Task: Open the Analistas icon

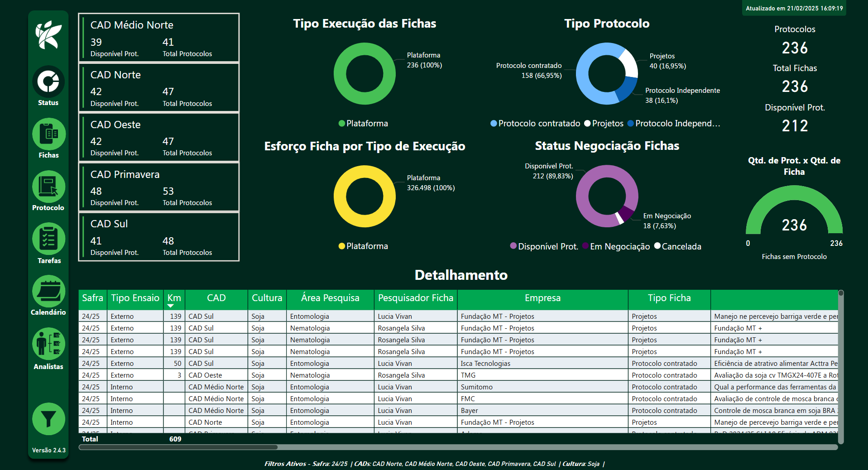Action: pyautogui.click(x=48, y=344)
